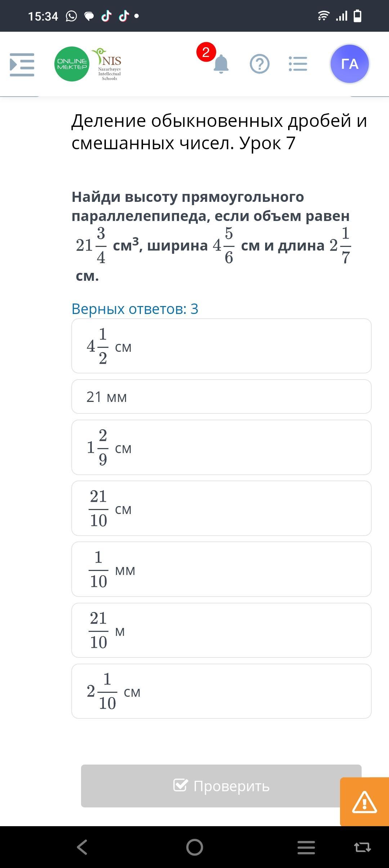This screenshot has width=389, height=868.
Task: Tap the Android back navigation button
Action: pos(82,847)
